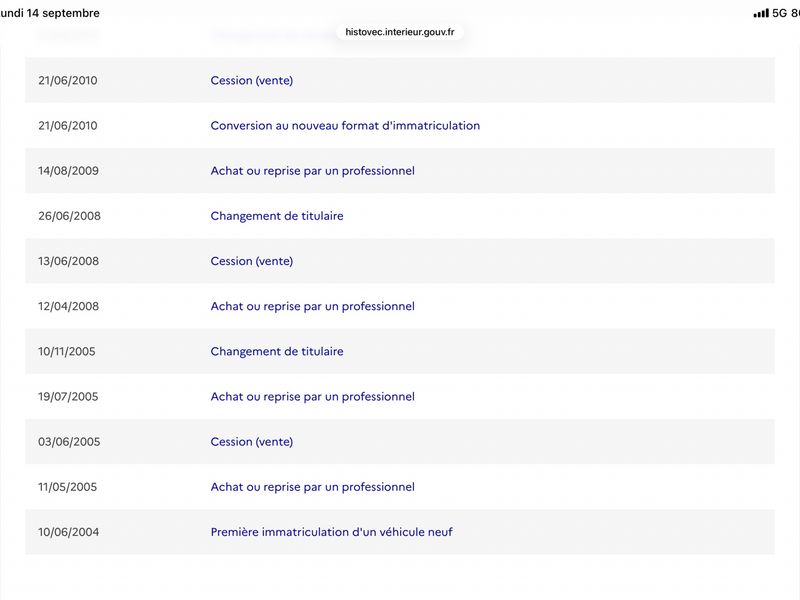Tap the 03/06/2005 date cell
This screenshot has width=800, height=600.
click(x=69, y=442)
